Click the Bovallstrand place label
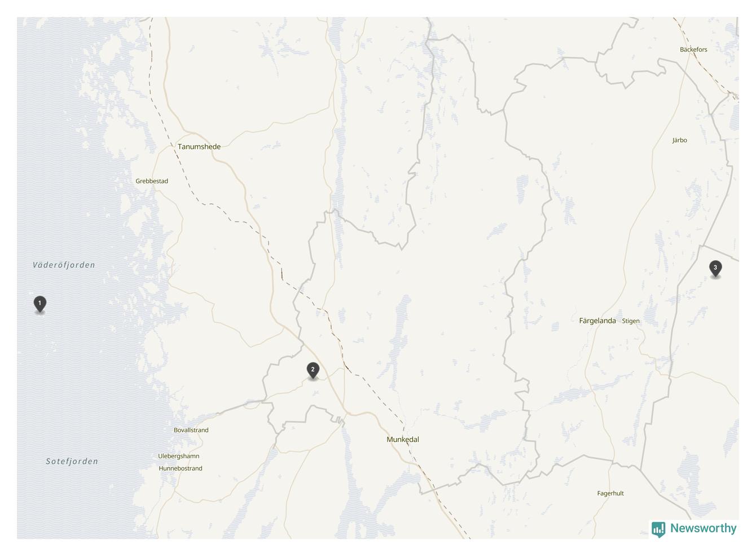This screenshot has height=556, width=756. (191, 430)
